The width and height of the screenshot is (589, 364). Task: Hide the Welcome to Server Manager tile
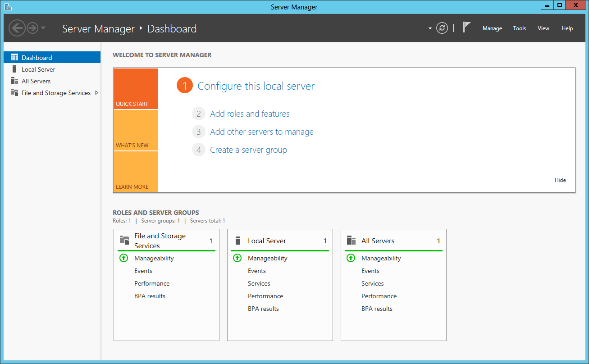(560, 180)
